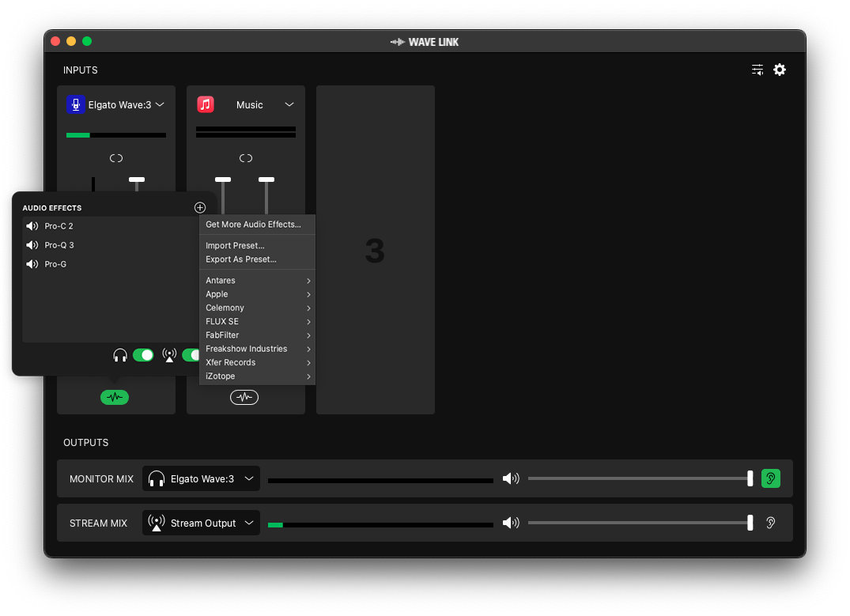Image resolution: width=850 pixels, height=616 pixels.
Task: Click the Elgato Wave:3 microphone icon
Action: (75, 104)
